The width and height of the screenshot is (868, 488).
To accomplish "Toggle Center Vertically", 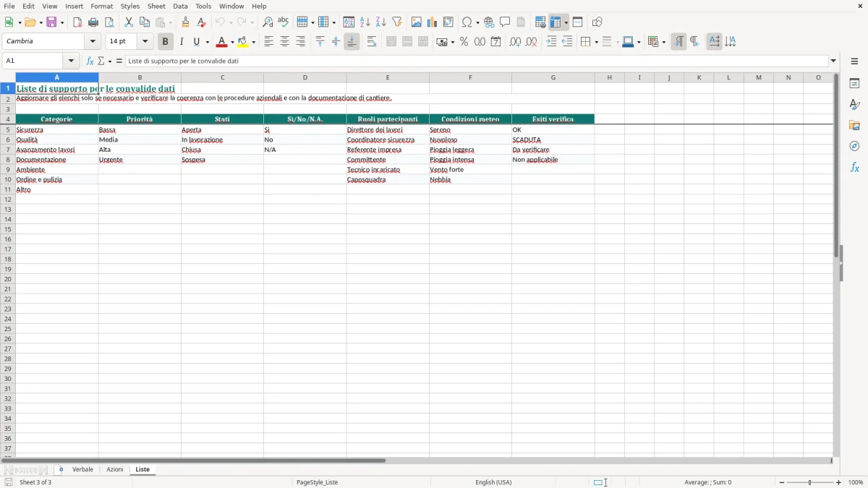I will pyautogui.click(x=336, y=42).
